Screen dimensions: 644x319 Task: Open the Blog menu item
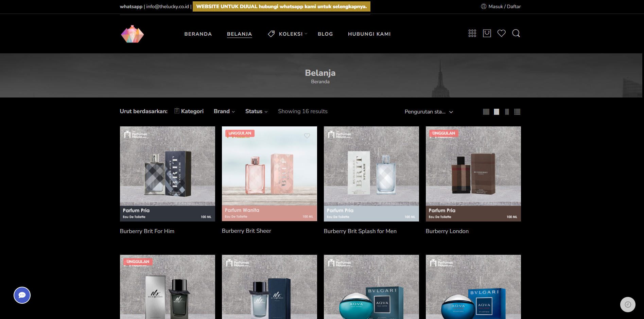(325, 34)
